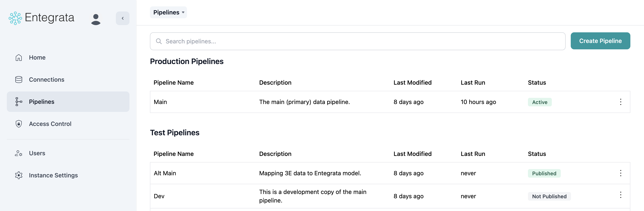Select the Pipelines sidebar item

point(68,102)
